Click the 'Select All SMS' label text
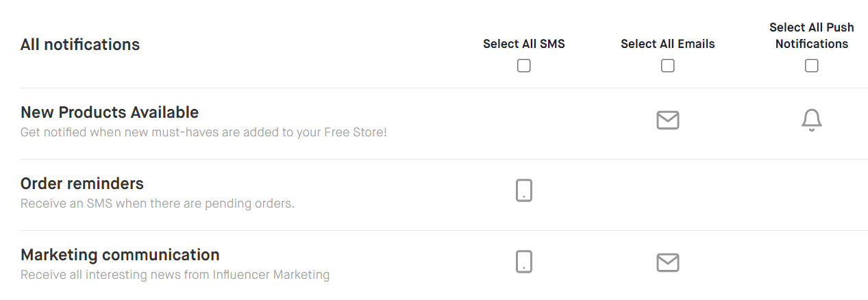868x300 pixels. click(524, 44)
